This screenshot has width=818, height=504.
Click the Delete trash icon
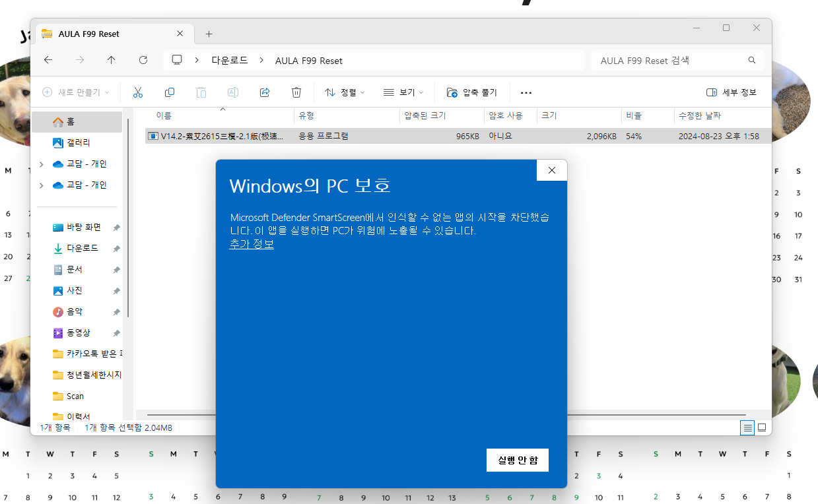296,92
